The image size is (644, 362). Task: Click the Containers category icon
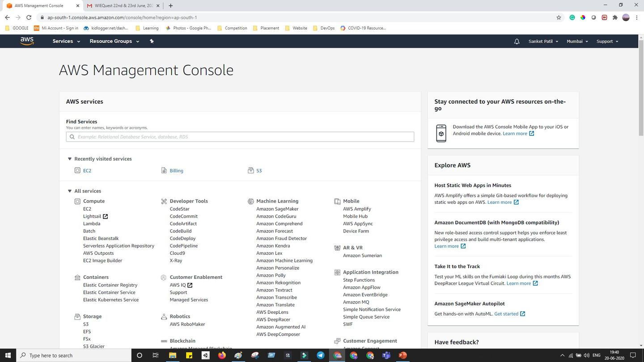[x=77, y=277]
